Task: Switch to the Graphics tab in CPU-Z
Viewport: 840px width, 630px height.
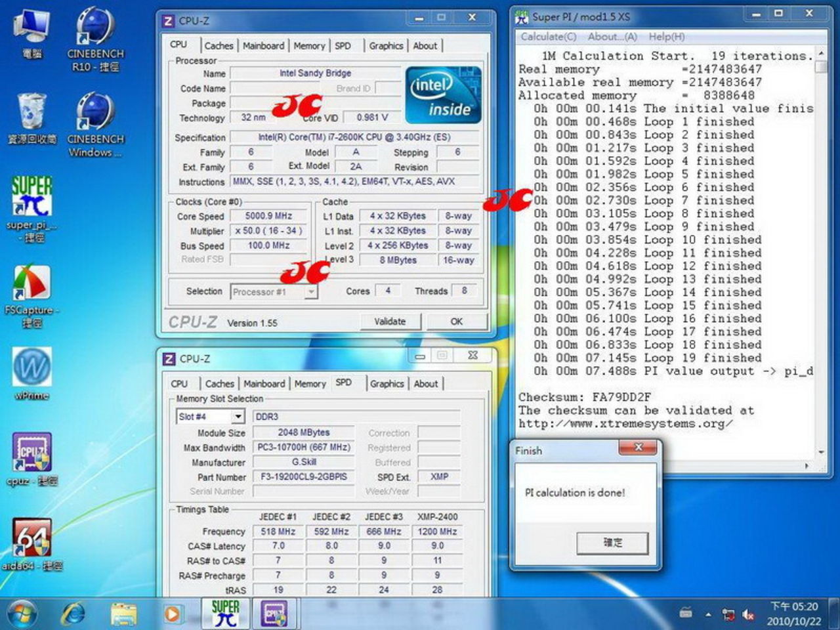Action: pos(386,46)
